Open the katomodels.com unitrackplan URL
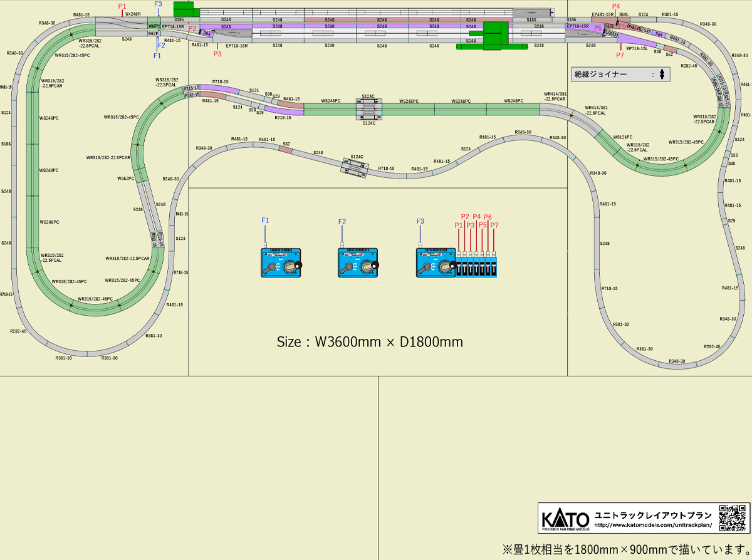 point(652,525)
